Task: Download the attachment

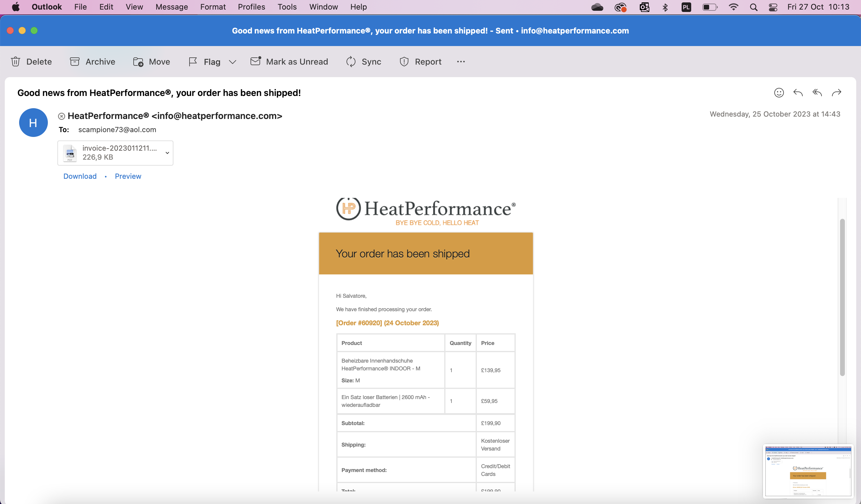Action: (80, 176)
